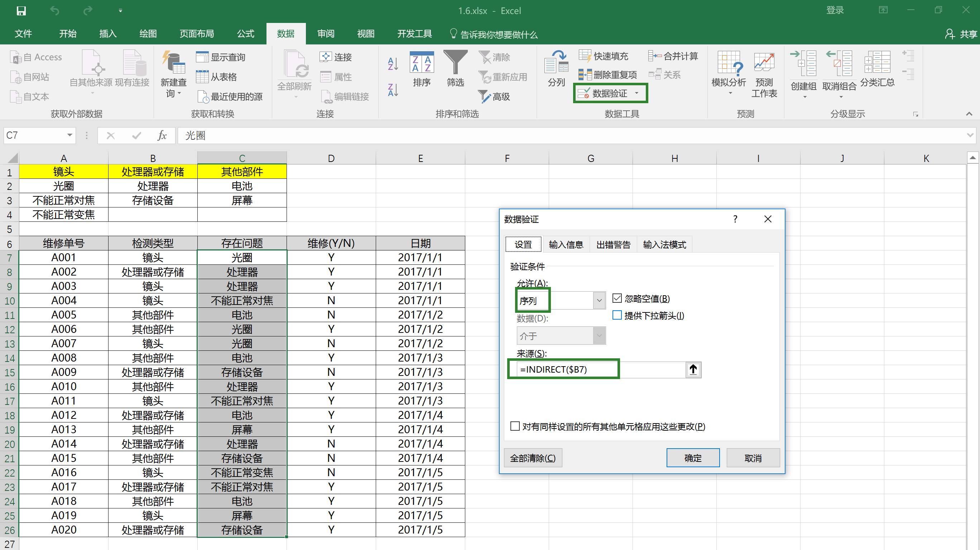Screen dimensions: 980x550
Task: Click the range selector arrow beside 来源
Action: click(693, 369)
